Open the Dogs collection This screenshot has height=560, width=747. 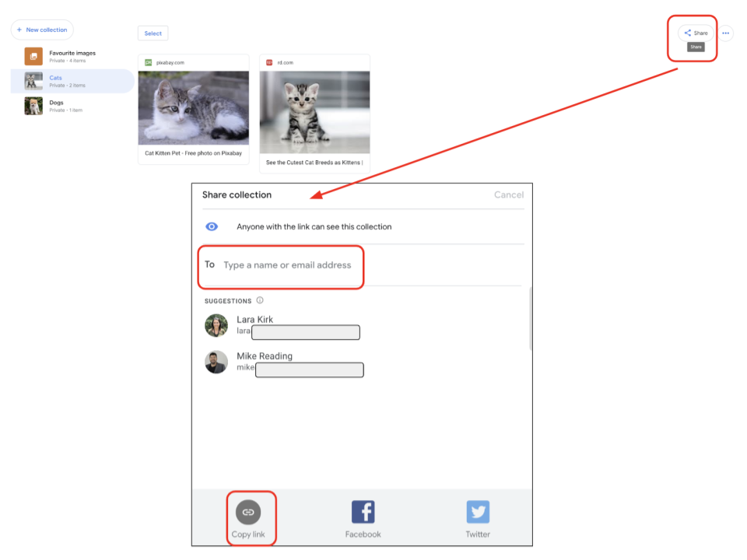point(72,106)
